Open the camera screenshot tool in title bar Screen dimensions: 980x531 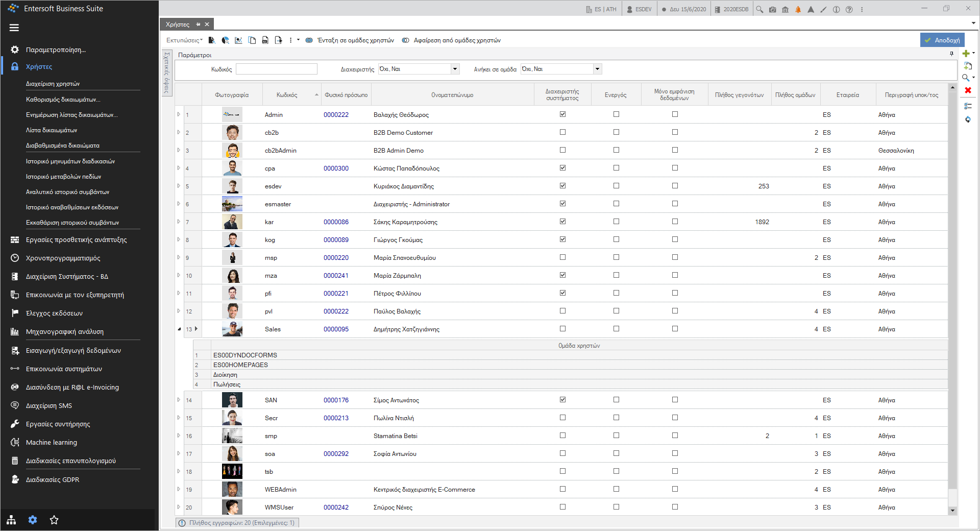772,10
